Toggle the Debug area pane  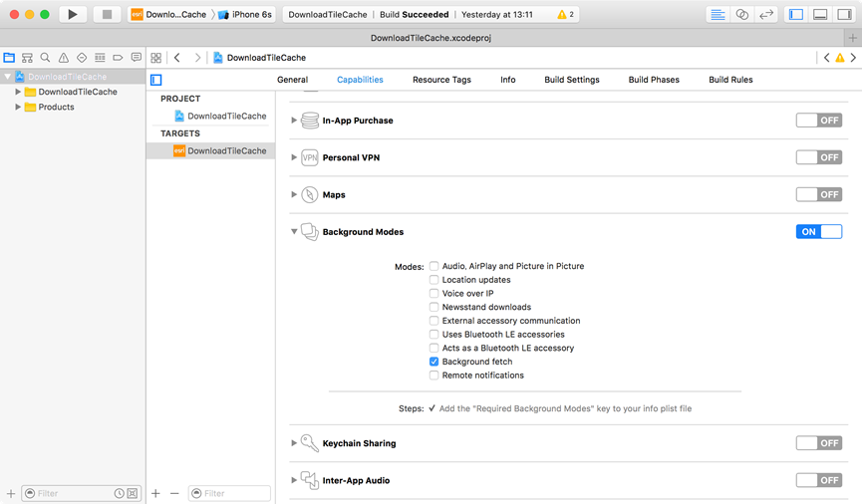pyautogui.click(x=820, y=14)
